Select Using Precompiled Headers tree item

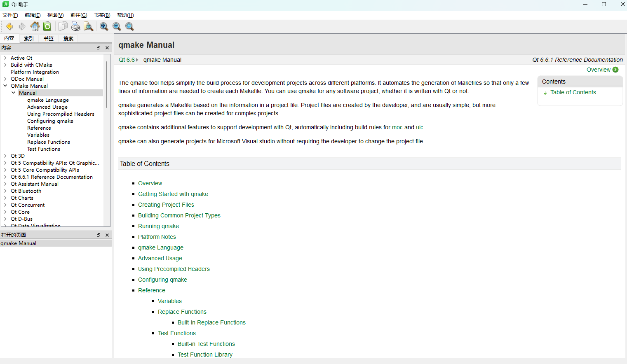[x=61, y=114]
